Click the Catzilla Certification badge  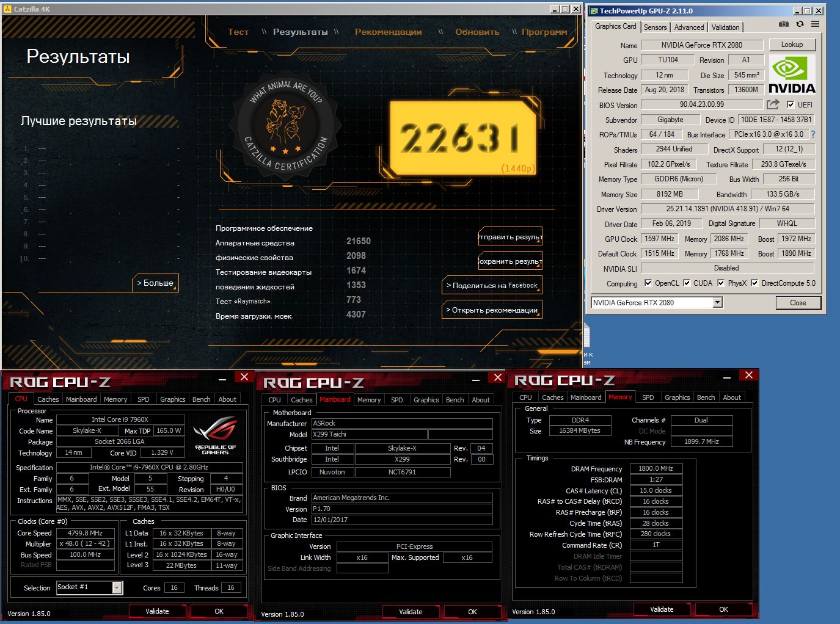click(x=286, y=125)
